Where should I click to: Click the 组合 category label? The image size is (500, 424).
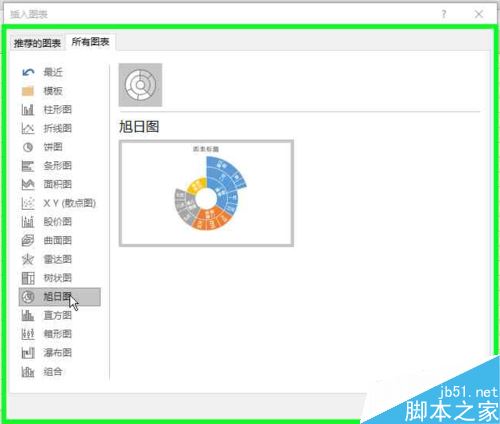point(53,371)
